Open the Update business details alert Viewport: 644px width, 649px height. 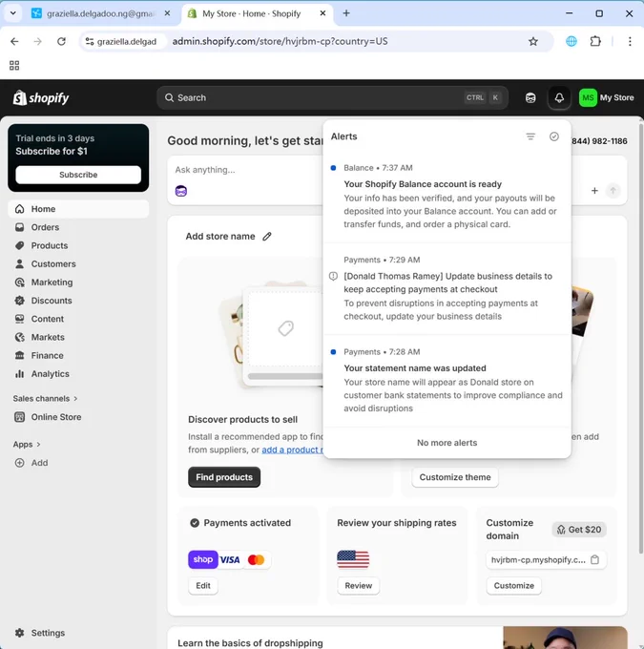click(x=447, y=288)
